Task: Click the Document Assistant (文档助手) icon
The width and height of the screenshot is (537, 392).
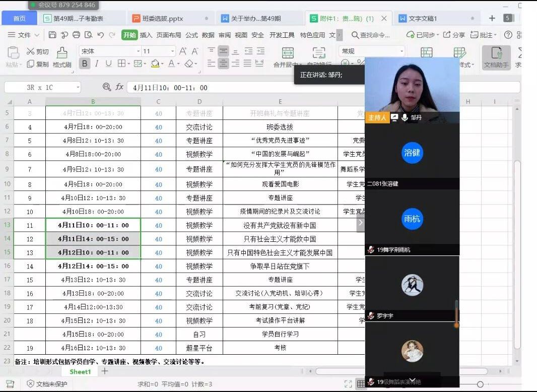Action: click(496, 53)
